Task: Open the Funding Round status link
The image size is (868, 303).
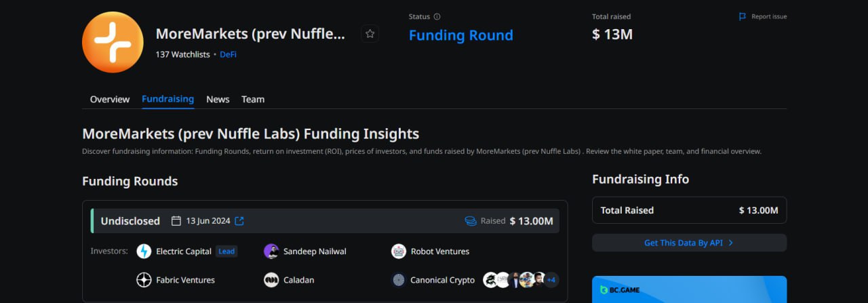Action: [461, 35]
